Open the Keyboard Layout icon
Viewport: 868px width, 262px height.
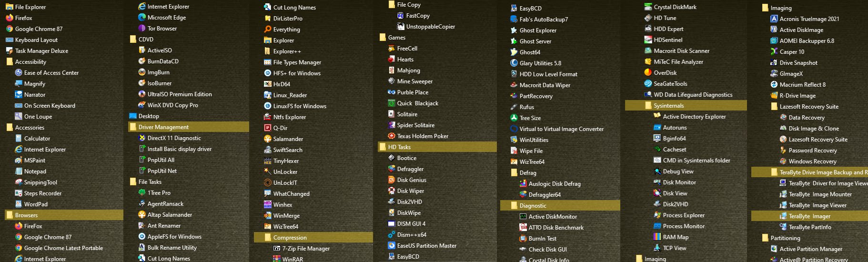point(10,40)
